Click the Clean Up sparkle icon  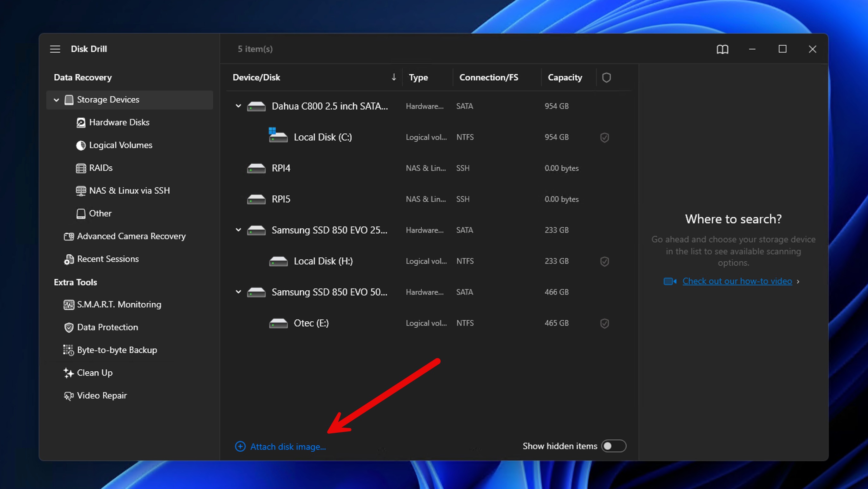[68, 373]
